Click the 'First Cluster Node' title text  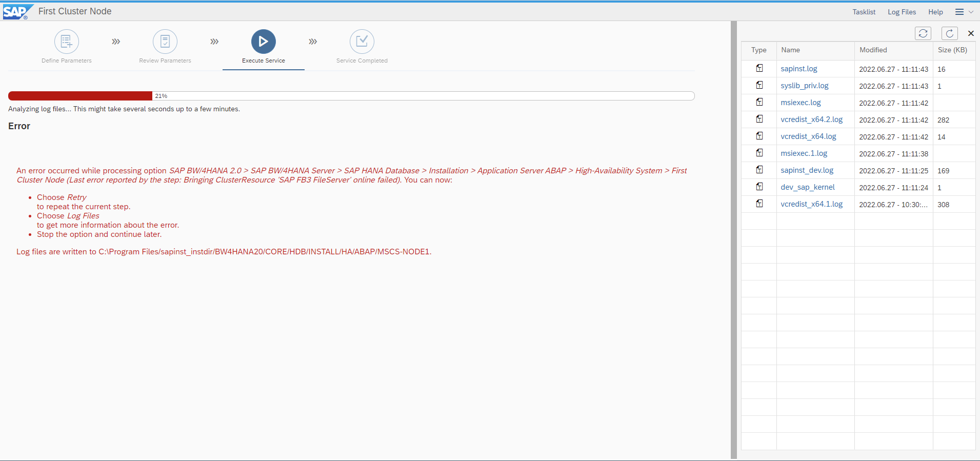[x=75, y=11]
